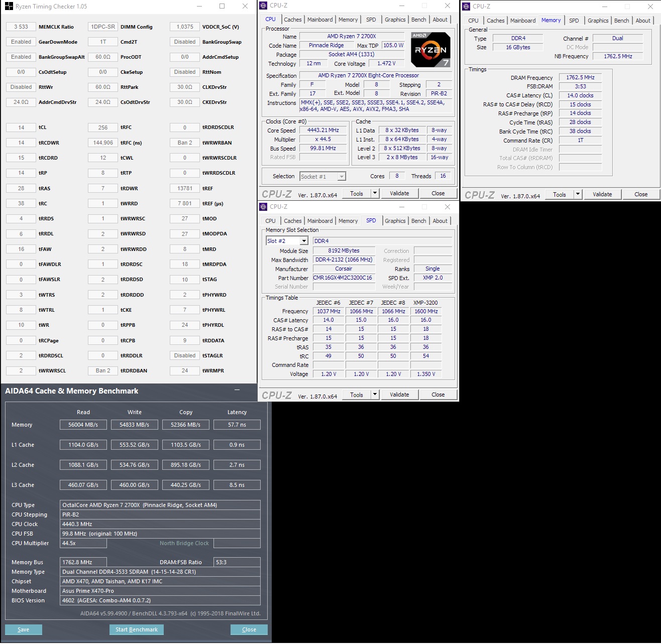661x644 pixels.
Task: Click the CAS# Latency value 14.0 clocks
Action: (x=580, y=95)
